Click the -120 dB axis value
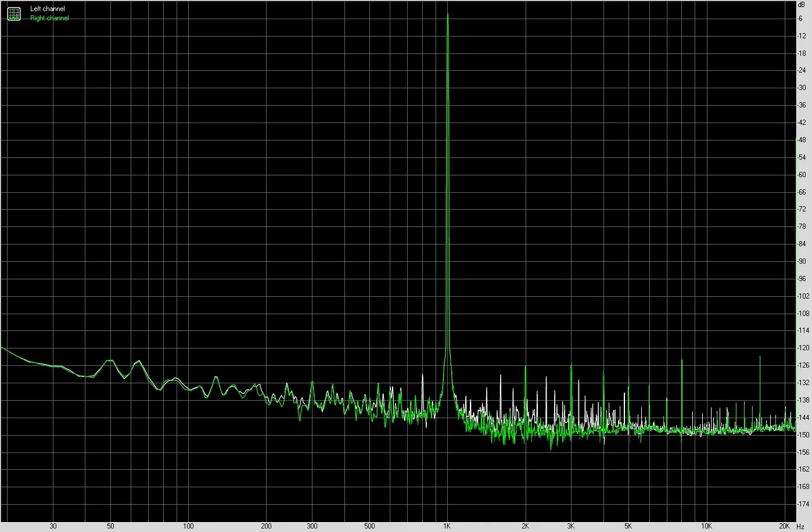Image resolution: width=812 pixels, height=532 pixels. (x=803, y=348)
